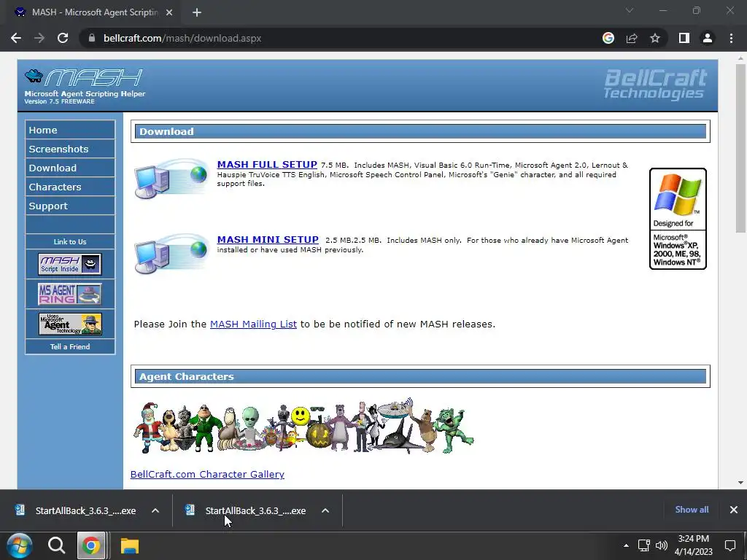Click the computer icon beside MASH FULL SETUP
The image size is (747, 560).
(171, 179)
